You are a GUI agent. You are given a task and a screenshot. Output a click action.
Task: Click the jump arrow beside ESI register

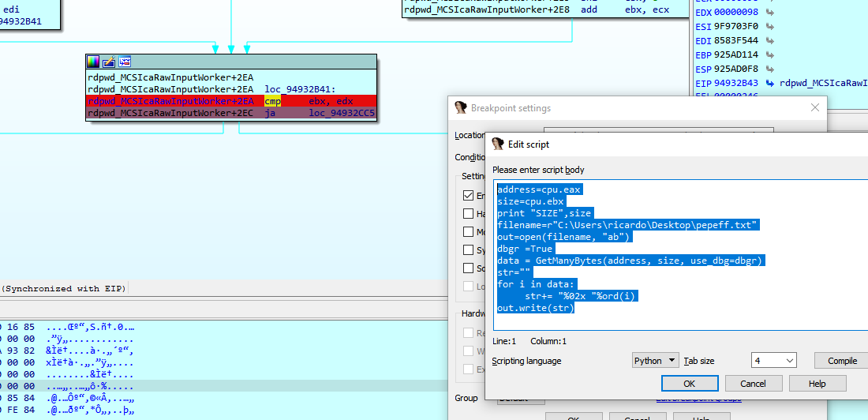[x=769, y=26]
